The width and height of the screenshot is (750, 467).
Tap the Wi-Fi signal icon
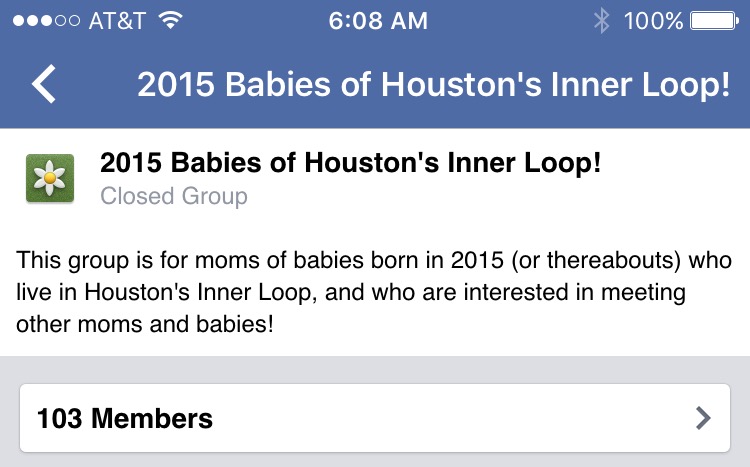click(x=170, y=20)
